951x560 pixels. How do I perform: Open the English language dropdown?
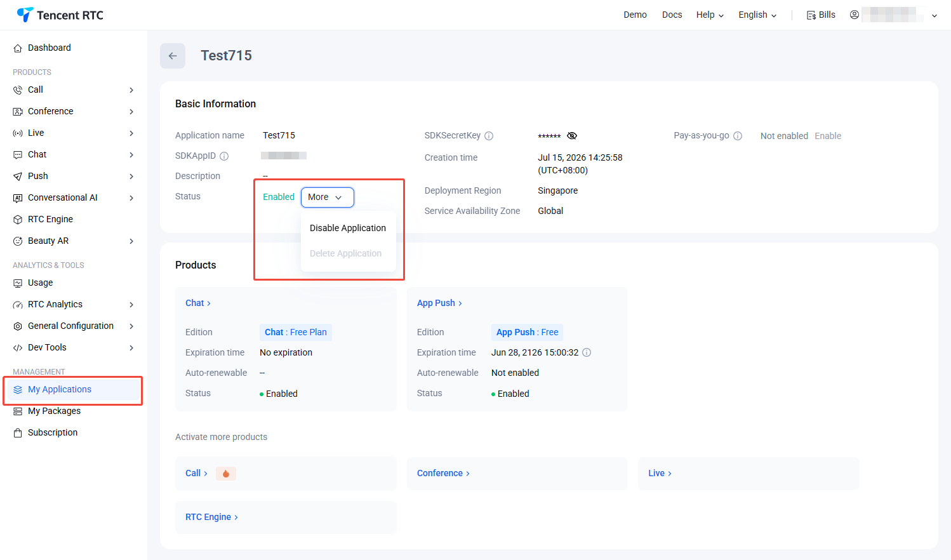tap(757, 15)
